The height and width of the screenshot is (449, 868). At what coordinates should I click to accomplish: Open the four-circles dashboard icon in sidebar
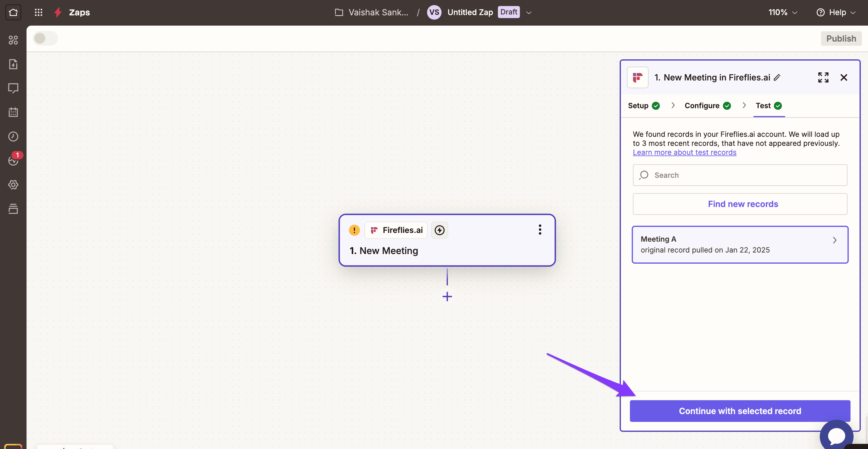(x=13, y=40)
